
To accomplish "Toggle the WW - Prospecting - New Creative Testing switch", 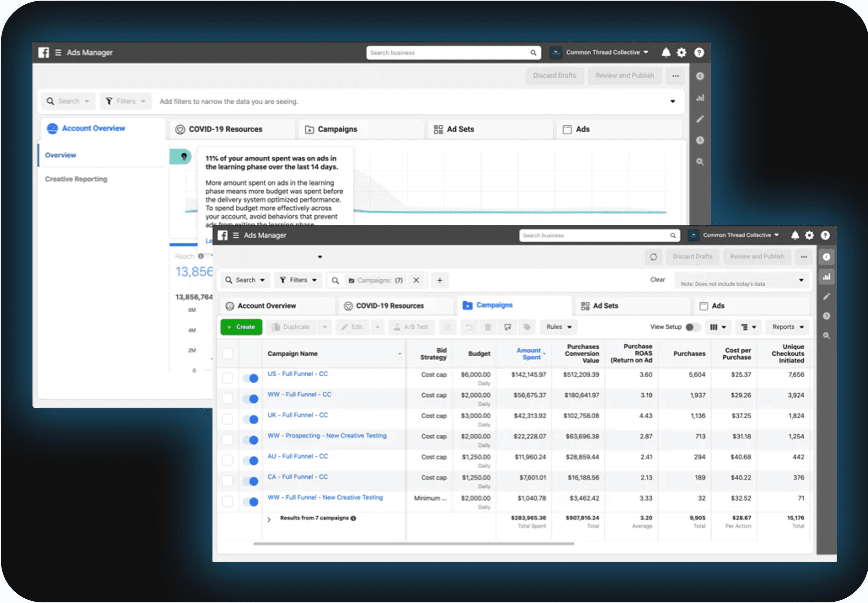I will [251, 440].
